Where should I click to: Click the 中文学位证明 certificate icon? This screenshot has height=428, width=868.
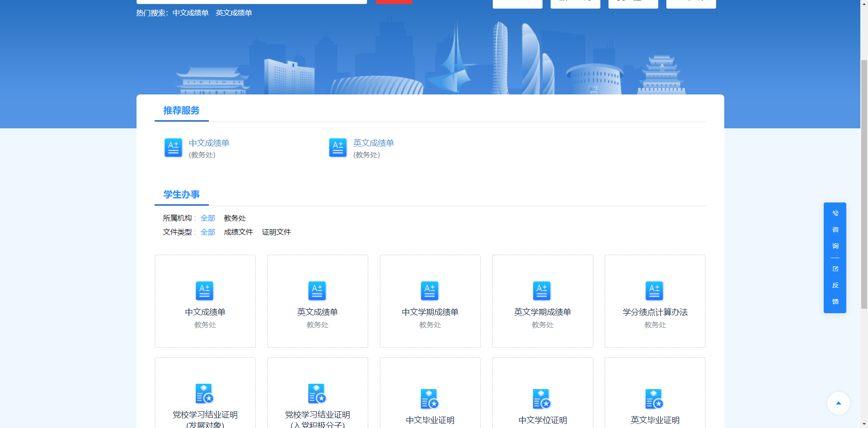tap(542, 399)
